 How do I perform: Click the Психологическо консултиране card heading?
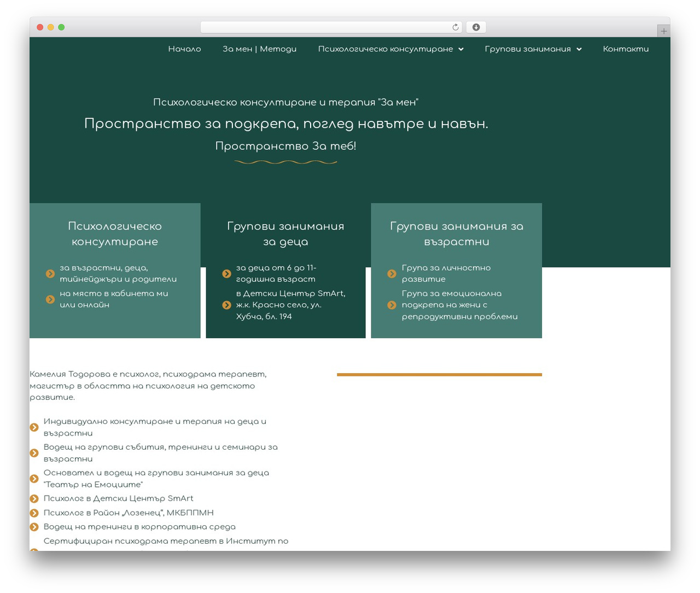pyautogui.click(x=115, y=234)
